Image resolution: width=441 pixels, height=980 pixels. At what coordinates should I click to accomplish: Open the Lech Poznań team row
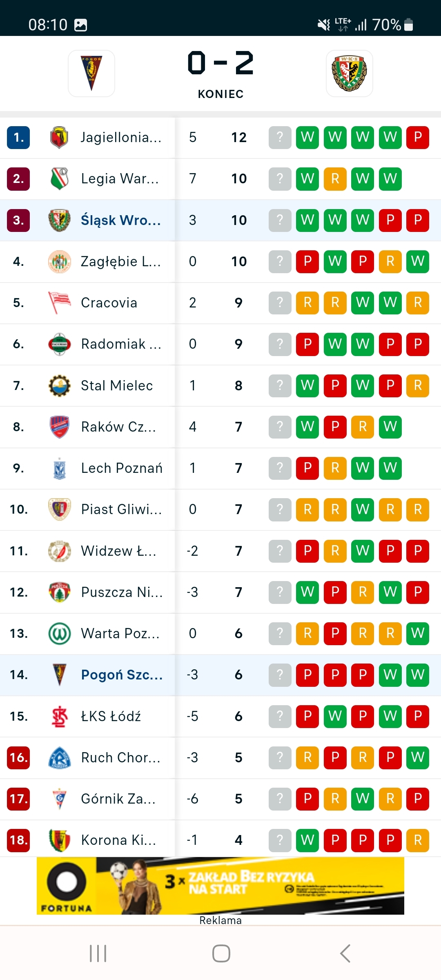pyautogui.click(x=122, y=468)
